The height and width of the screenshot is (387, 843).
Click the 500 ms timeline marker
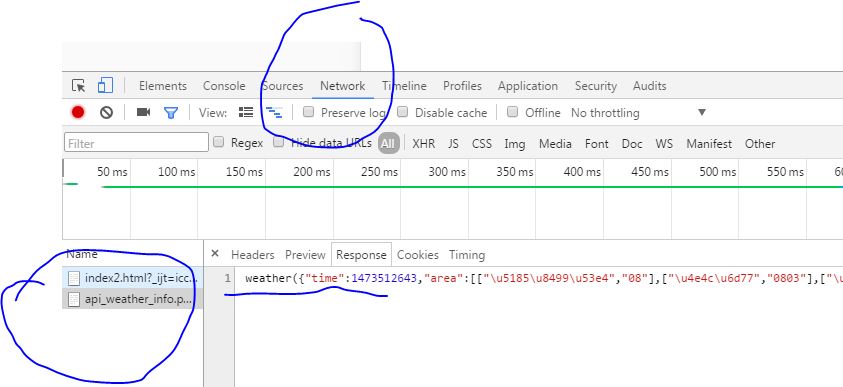click(718, 172)
